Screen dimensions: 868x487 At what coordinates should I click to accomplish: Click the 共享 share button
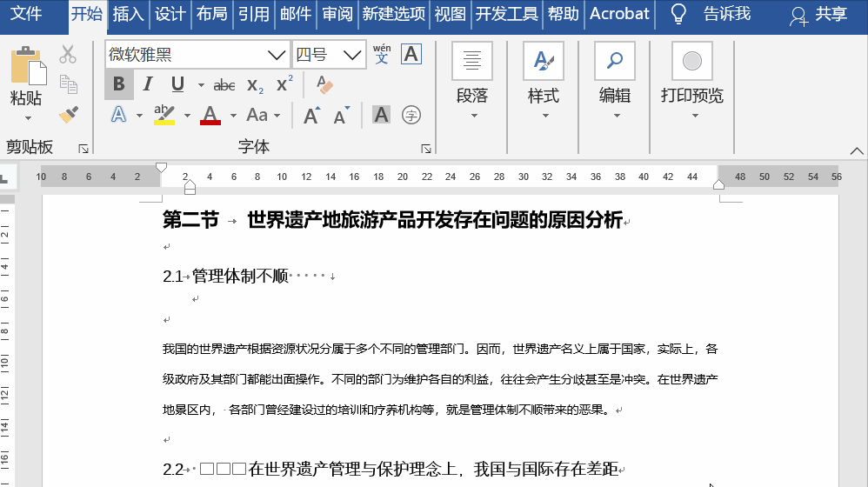(818, 14)
